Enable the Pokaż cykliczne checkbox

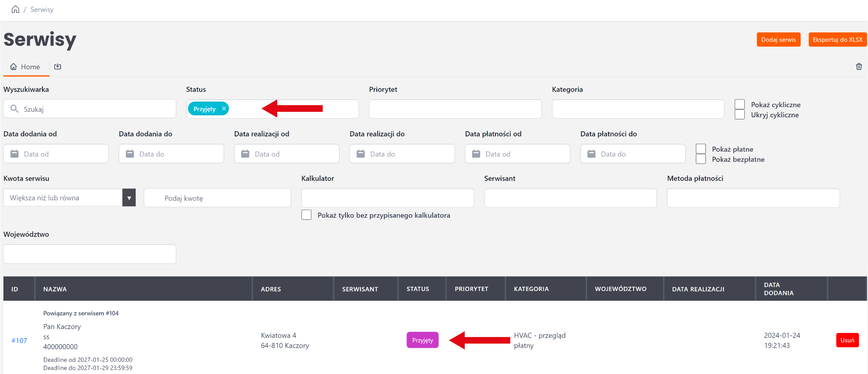[740, 104]
